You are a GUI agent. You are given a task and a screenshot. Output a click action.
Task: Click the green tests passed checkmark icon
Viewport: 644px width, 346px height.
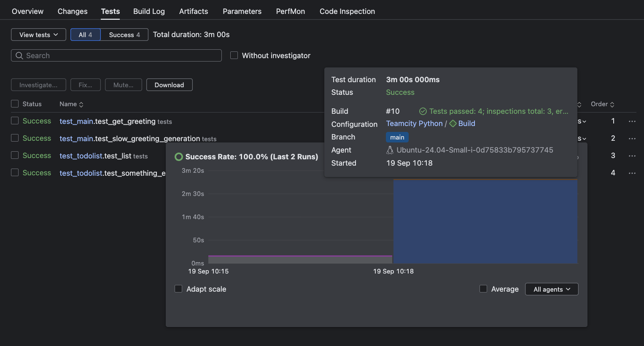(x=423, y=111)
